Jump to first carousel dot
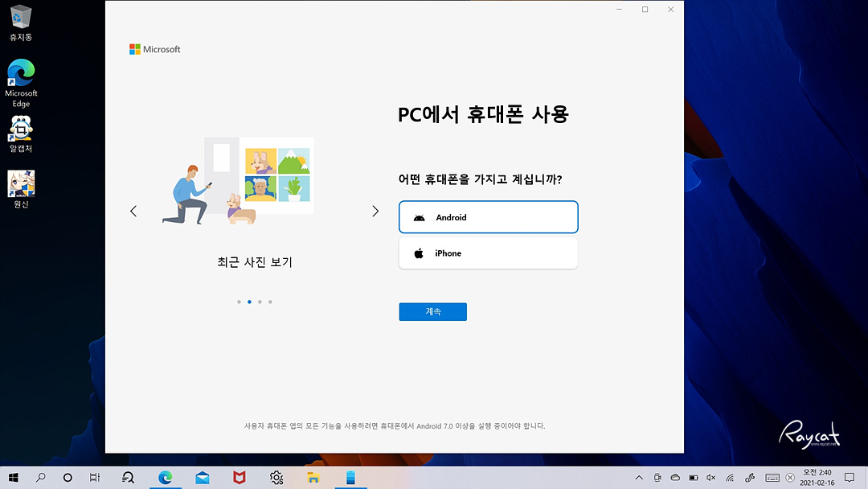Image resolution: width=868 pixels, height=489 pixels. coord(240,302)
